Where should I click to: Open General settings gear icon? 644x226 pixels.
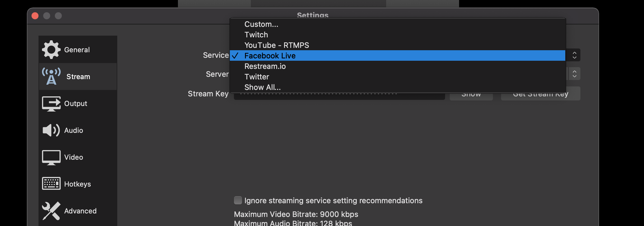(x=51, y=50)
